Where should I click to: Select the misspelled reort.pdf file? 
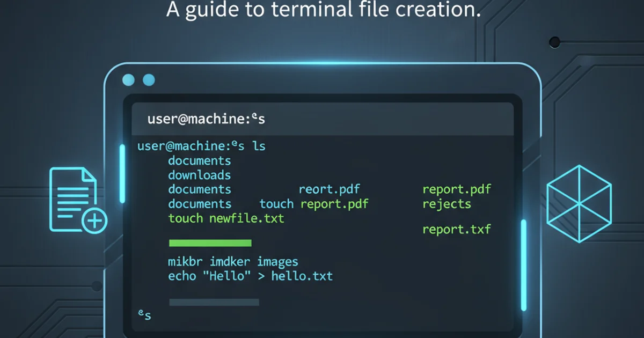click(329, 189)
